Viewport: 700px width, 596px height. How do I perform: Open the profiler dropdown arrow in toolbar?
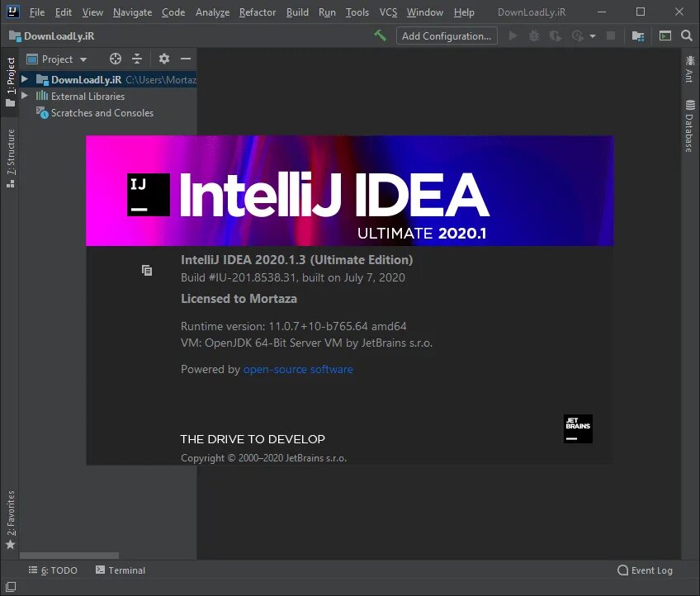pyautogui.click(x=593, y=36)
